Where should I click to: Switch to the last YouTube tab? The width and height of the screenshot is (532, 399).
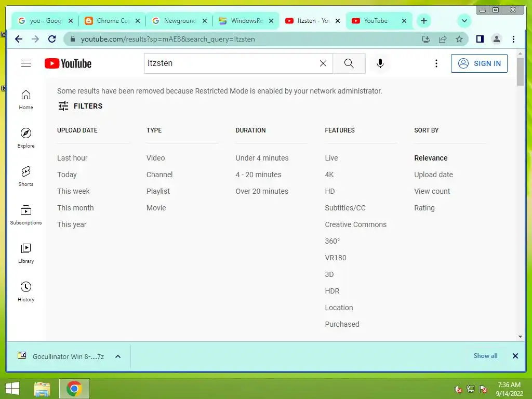[x=379, y=21]
